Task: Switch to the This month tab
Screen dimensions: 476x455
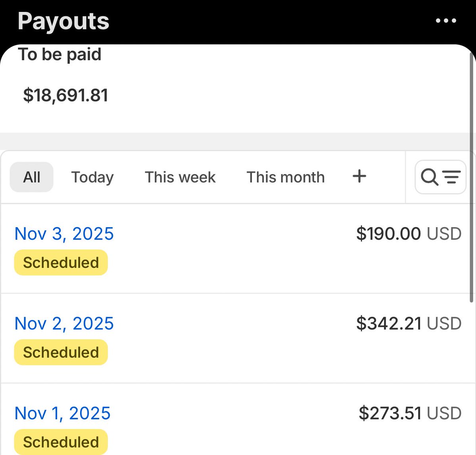Action: [286, 177]
